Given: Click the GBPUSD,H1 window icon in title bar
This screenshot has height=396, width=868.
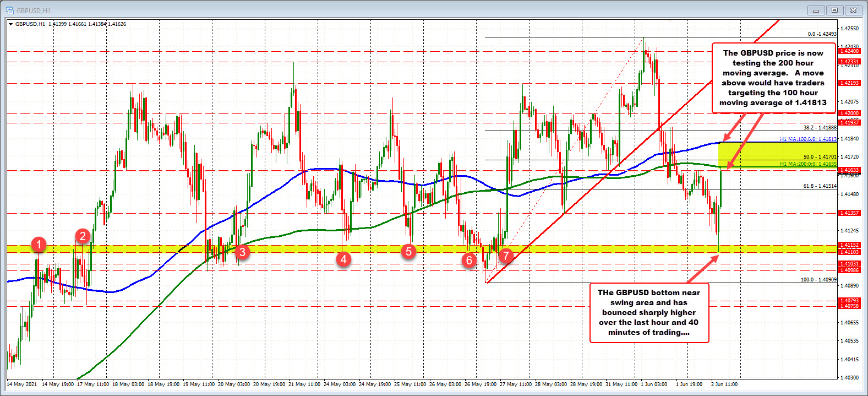Looking at the screenshot, I should point(9,10).
